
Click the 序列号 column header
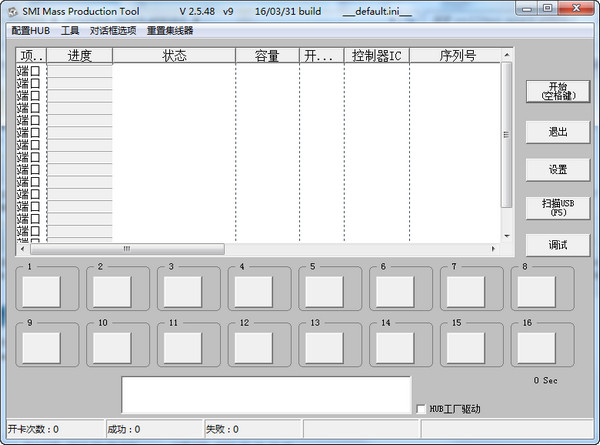coord(457,56)
